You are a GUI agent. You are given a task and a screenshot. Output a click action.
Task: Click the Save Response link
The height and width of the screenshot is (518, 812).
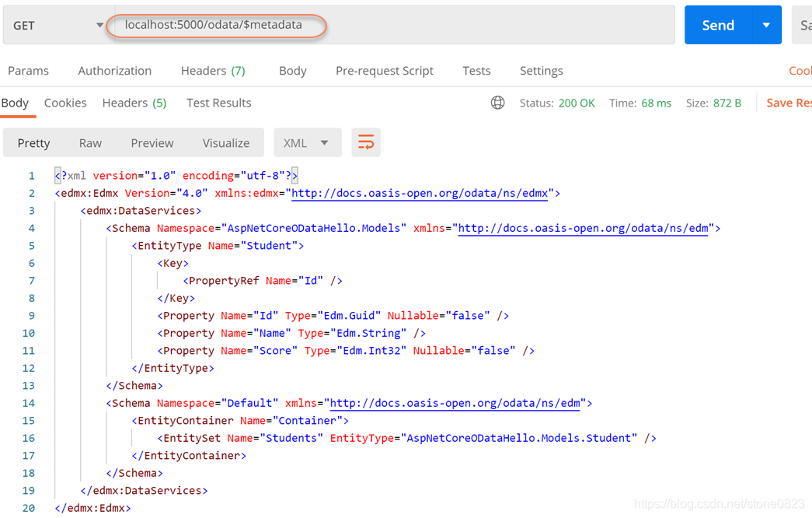(789, 103)
